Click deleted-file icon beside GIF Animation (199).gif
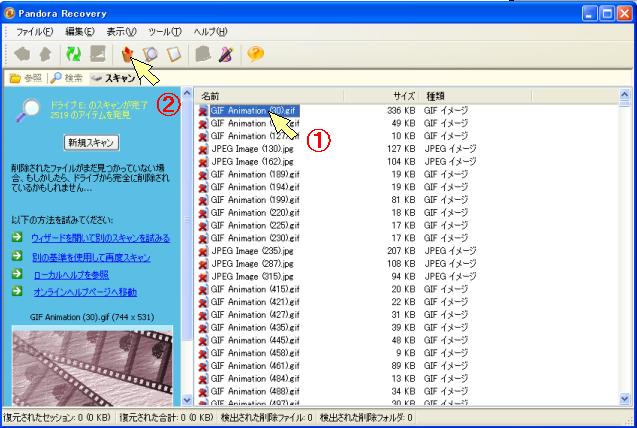 [203, 200]
